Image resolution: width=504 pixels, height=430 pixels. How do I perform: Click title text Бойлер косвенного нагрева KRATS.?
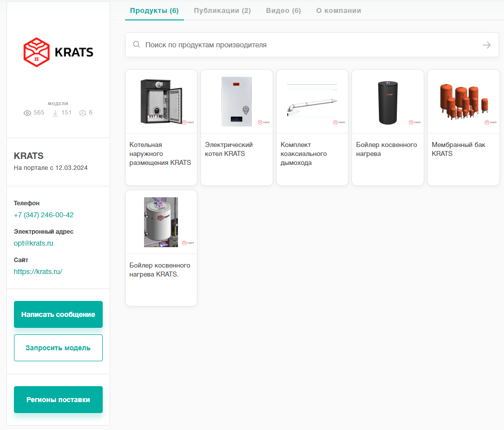point(160,270)
